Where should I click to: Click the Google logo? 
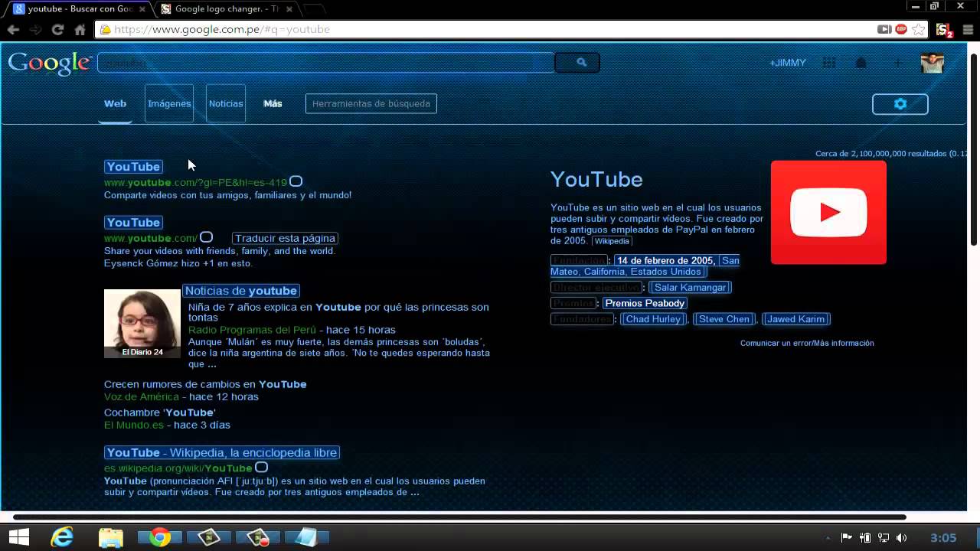click(49, 63)
